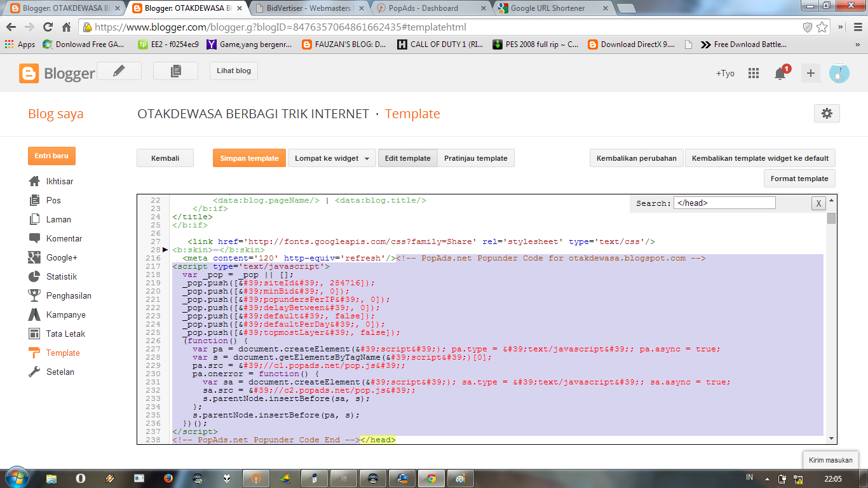Open the +Tyo profile link
Screen dimensions: 868x488
[725, 73]
